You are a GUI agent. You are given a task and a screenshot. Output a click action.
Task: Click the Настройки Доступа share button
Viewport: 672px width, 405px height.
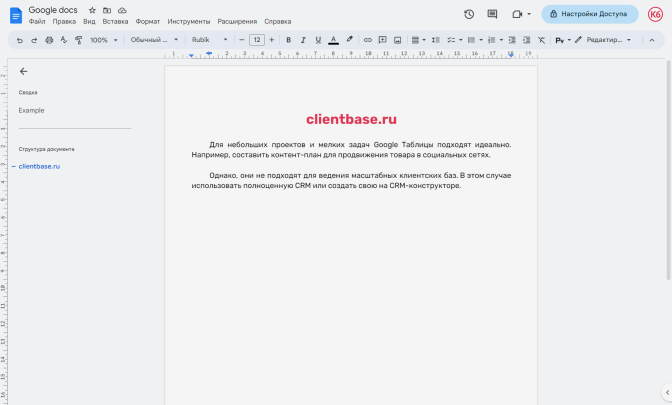pos(589,14)
